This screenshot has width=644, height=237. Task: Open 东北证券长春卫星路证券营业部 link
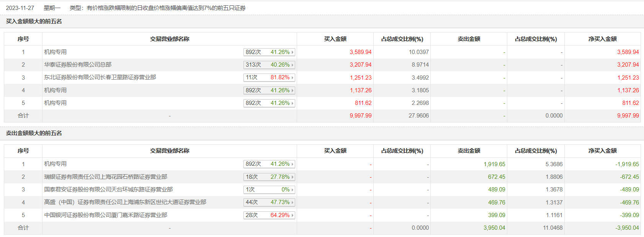tap(100, 77)
